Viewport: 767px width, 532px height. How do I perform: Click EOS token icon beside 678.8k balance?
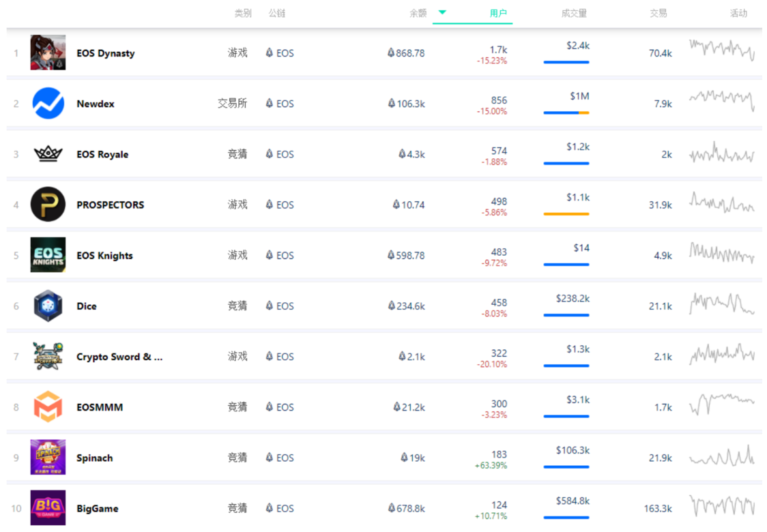pos(391,508)
